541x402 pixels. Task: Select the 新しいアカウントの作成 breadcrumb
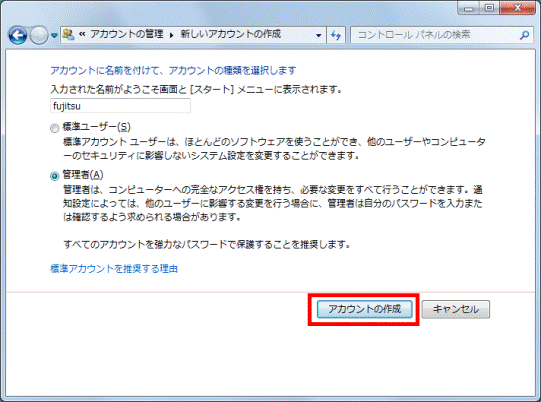tap(231, 34)
